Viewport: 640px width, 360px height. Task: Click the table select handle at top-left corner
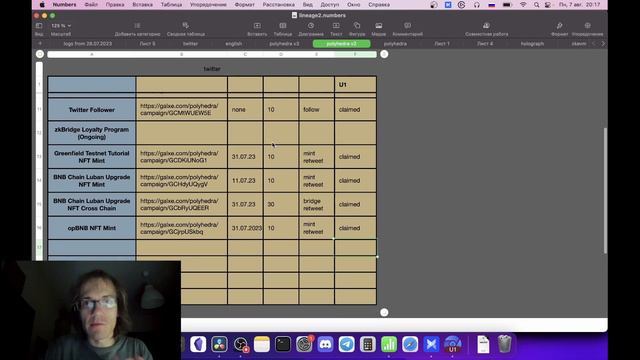pyautogui.click(x=40, y=54)
